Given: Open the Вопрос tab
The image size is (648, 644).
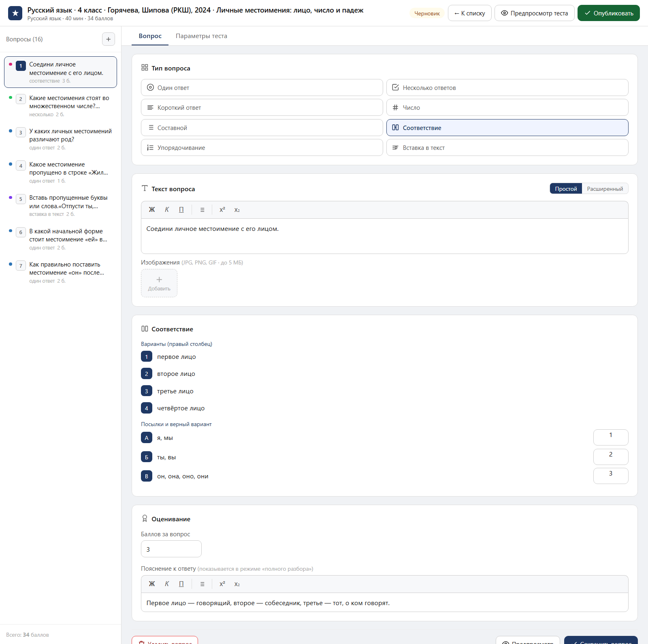Looking at the screenshot, I should (150, 36).
